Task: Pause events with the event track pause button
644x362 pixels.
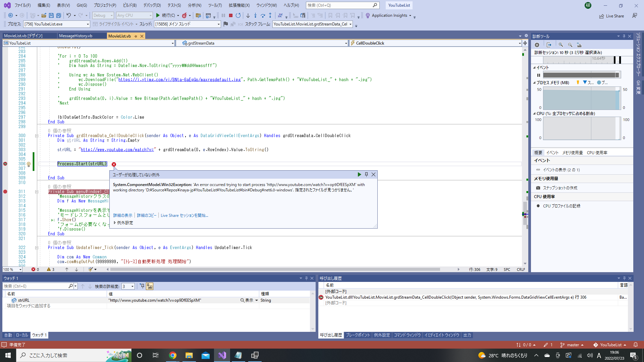Action: (x=539, y=75)
